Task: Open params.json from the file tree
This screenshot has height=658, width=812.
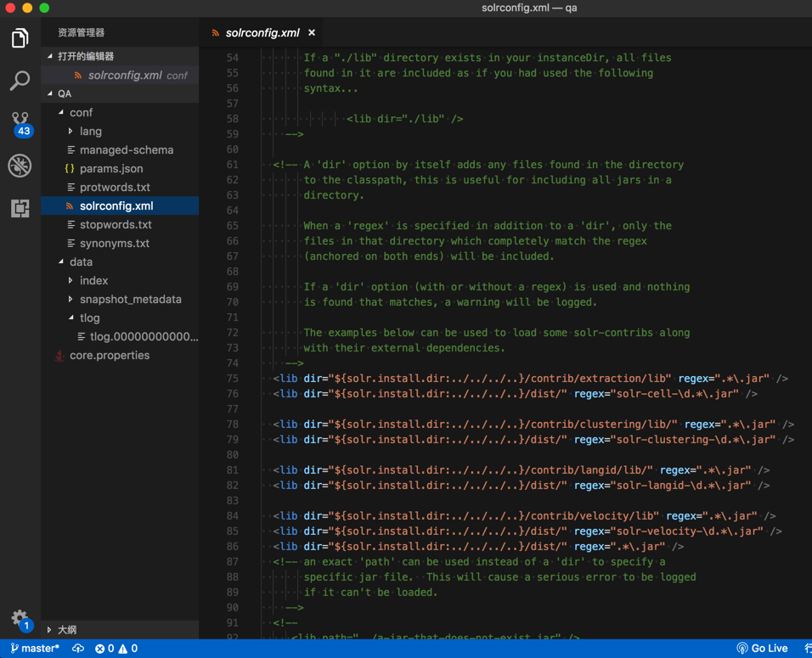Action: point(110,168)
